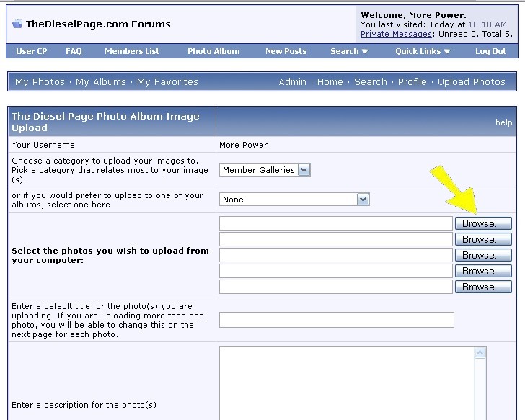Screen dimensions: 525x420
Task: Open the Private Messages link
Action: [397, 34]
